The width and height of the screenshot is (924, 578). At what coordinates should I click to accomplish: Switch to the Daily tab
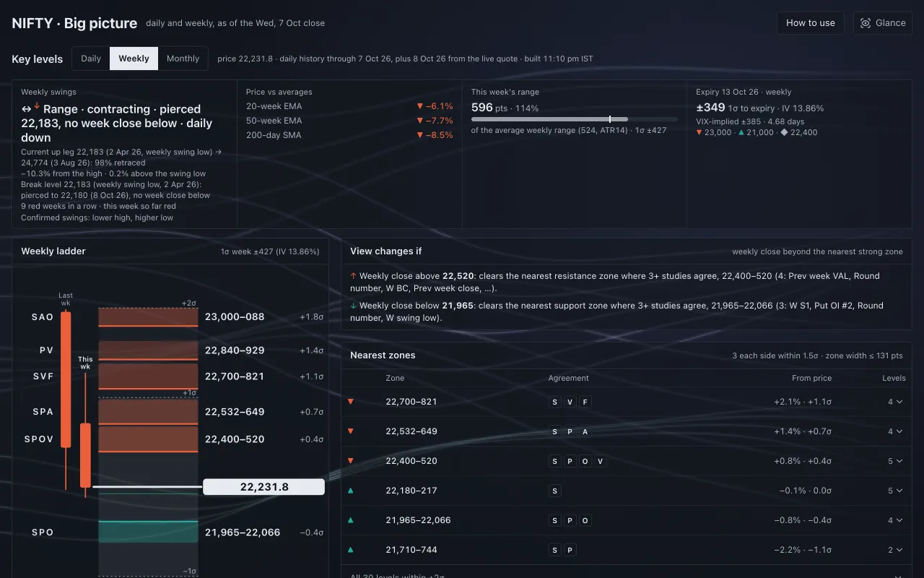click(91, 59)
